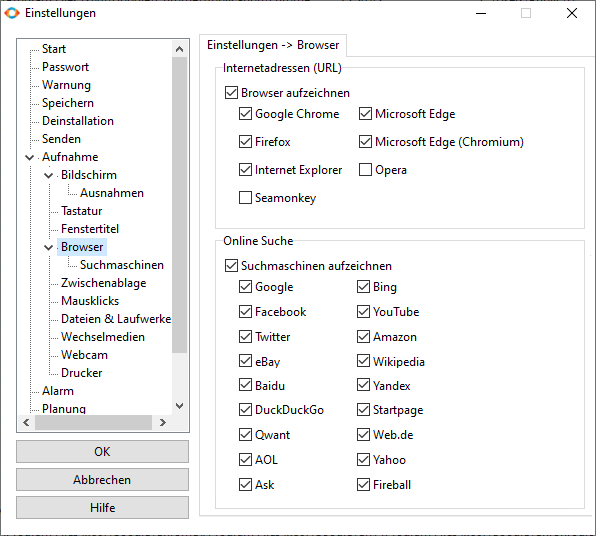Collapse the Bildschirm tree node
The image size is (596, 536).
(49, 175)
